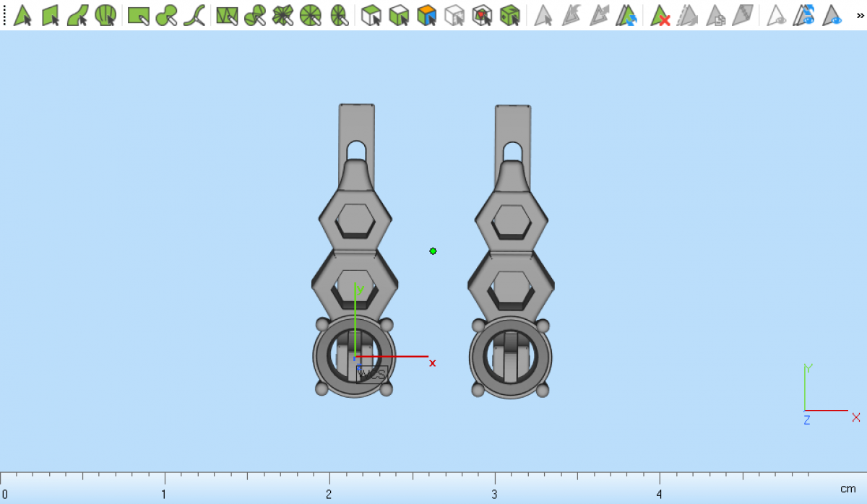The image size is (867, 504).
Task: Click the cm unit label on ruler
Action: 847,490
